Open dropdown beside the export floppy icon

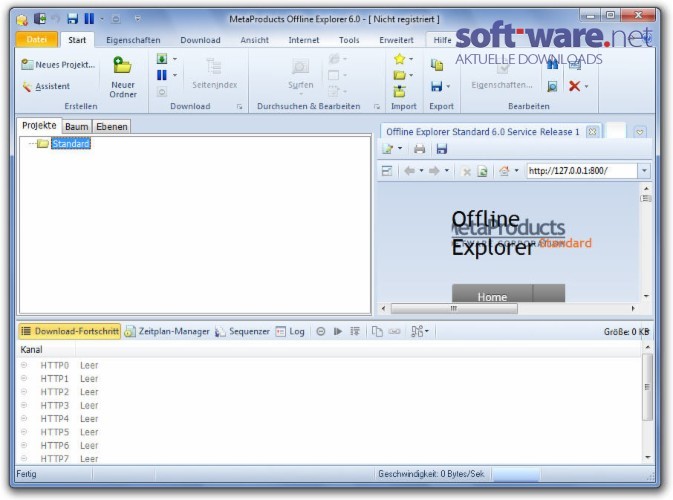click(448, 86)
